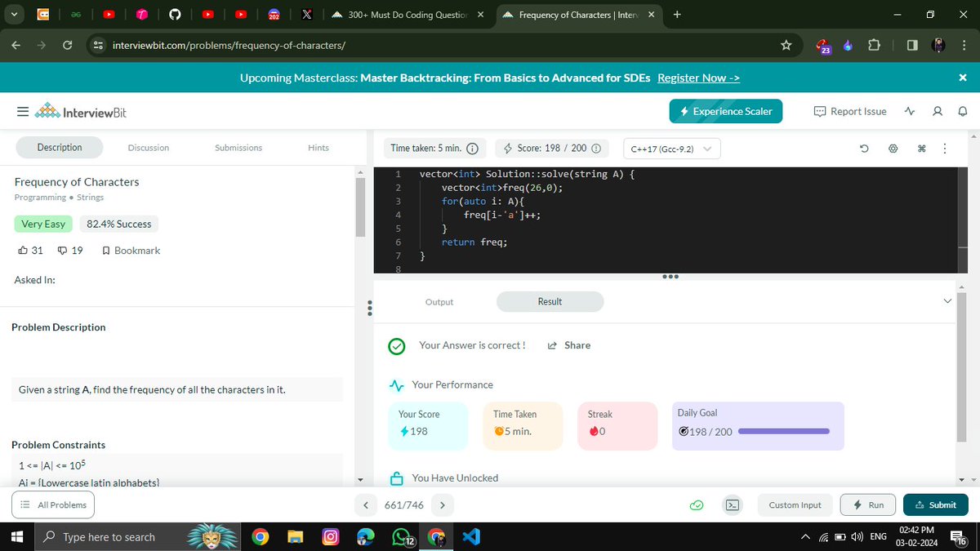The height and width of the screenshot is (551, 980).
Task: Reload the page
Action: (x=67, y=45)
